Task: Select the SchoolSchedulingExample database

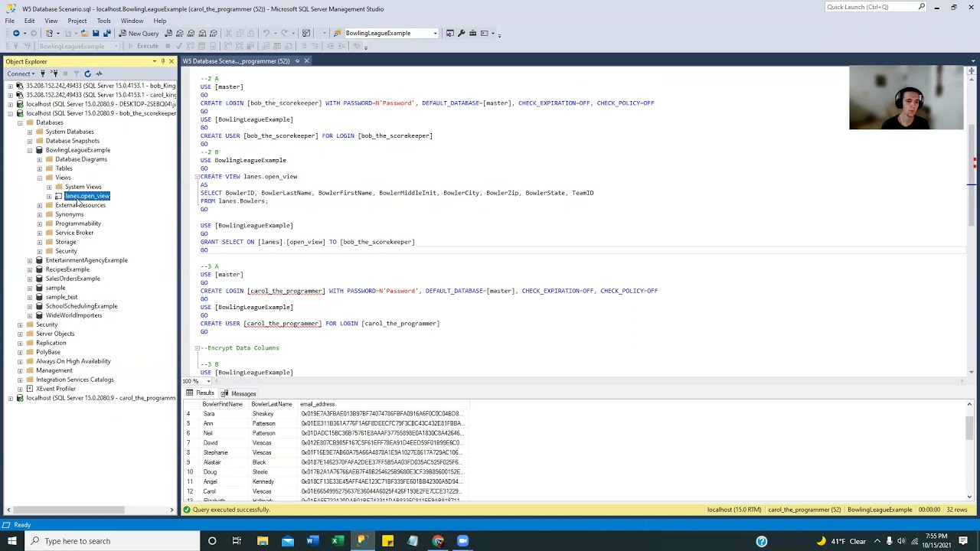Action: 81,306
